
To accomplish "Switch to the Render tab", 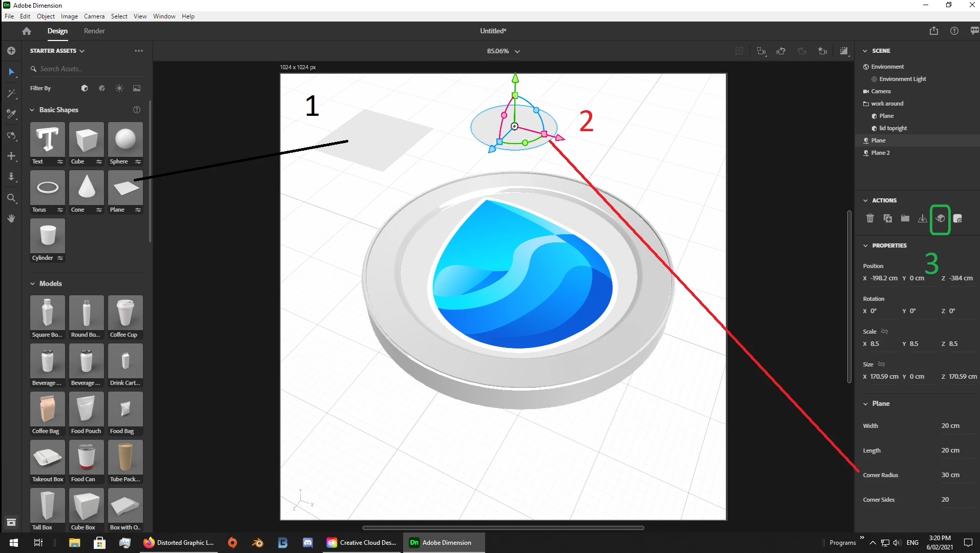I will click(x=94, y=31).
